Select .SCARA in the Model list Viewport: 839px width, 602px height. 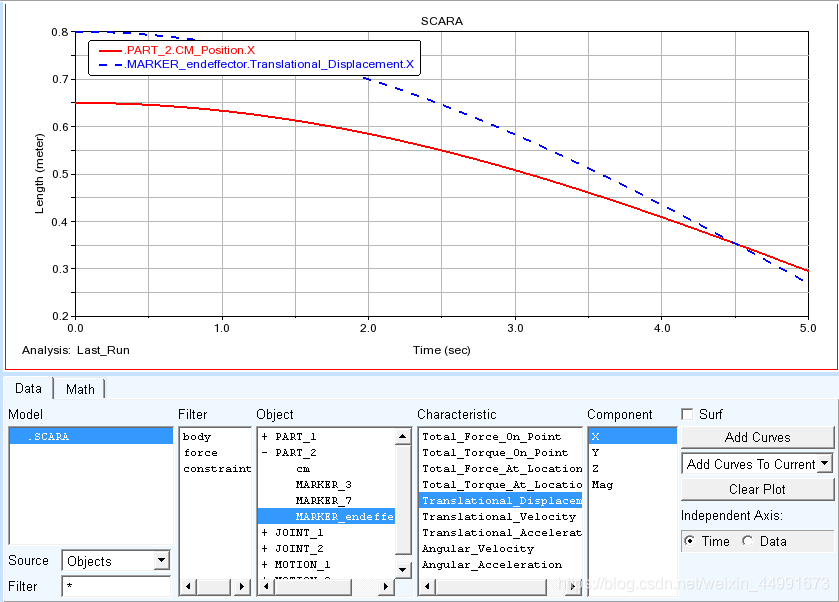90,437
